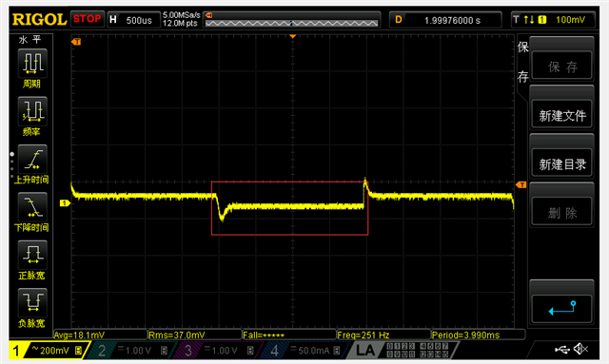Click the USB connection status icon

click(x=562, y=350)
